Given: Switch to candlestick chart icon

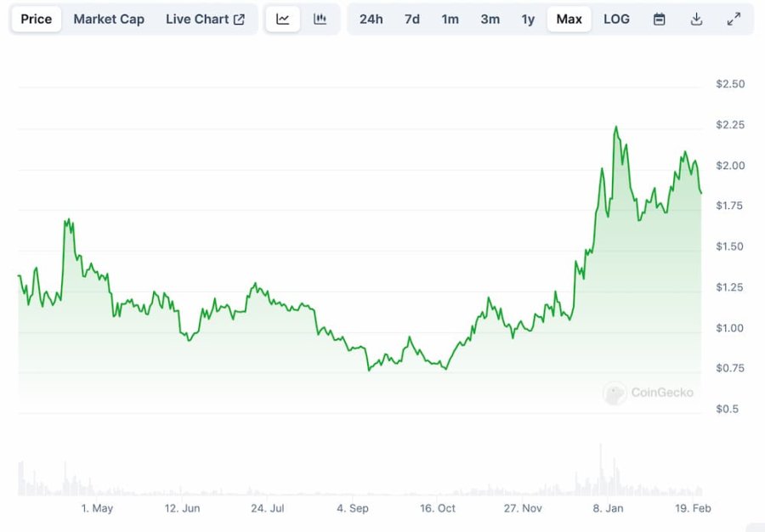Looking at the screenshot, I should (320, 19).
